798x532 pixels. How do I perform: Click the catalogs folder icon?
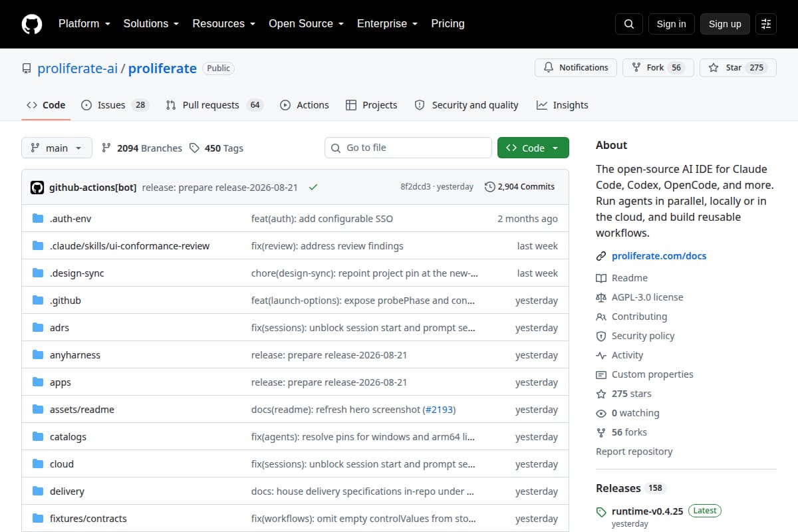point(38,437)
